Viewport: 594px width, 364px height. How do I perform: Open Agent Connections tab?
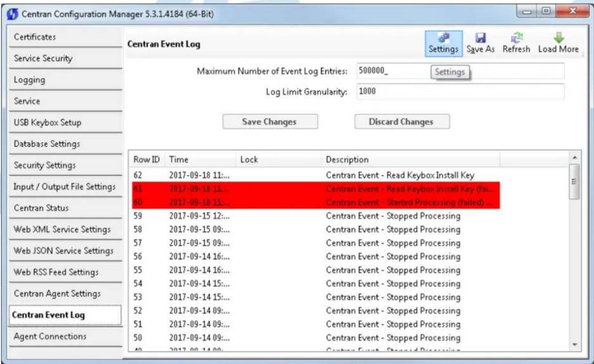tap(65, 337)
